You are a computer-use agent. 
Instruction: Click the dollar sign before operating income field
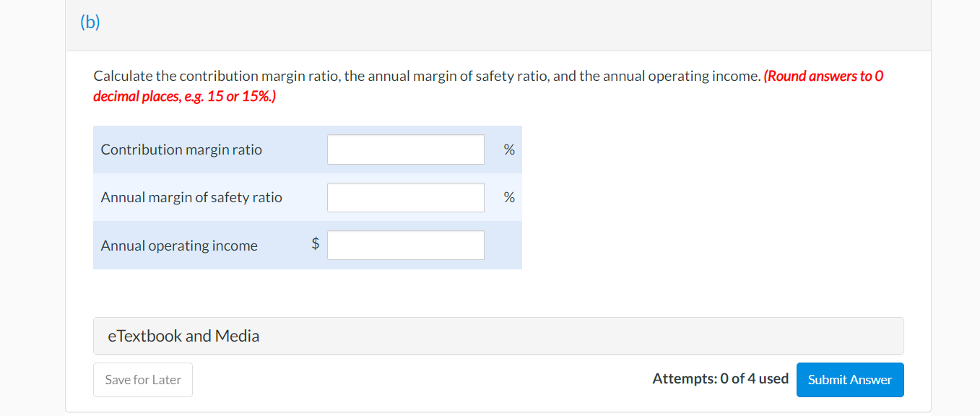pyautogui.click(x=315, y=244)
